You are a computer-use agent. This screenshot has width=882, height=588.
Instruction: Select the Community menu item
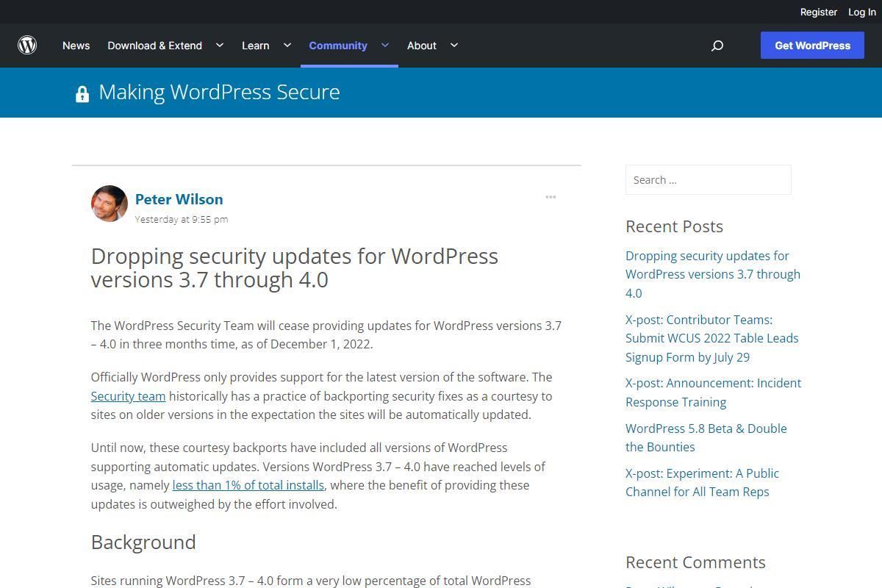[338, 46]
